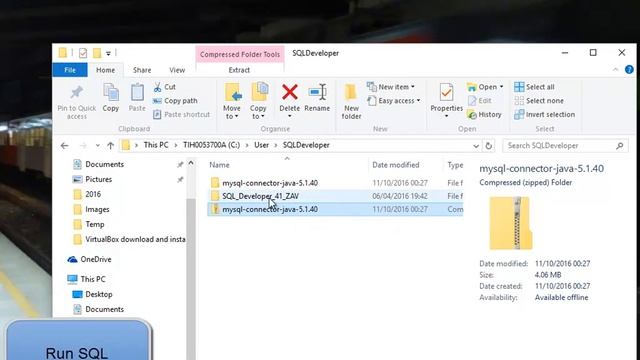Click the Paste ribbon icon
The width and height of the screenshot is (640, 360).
point(137,92)
